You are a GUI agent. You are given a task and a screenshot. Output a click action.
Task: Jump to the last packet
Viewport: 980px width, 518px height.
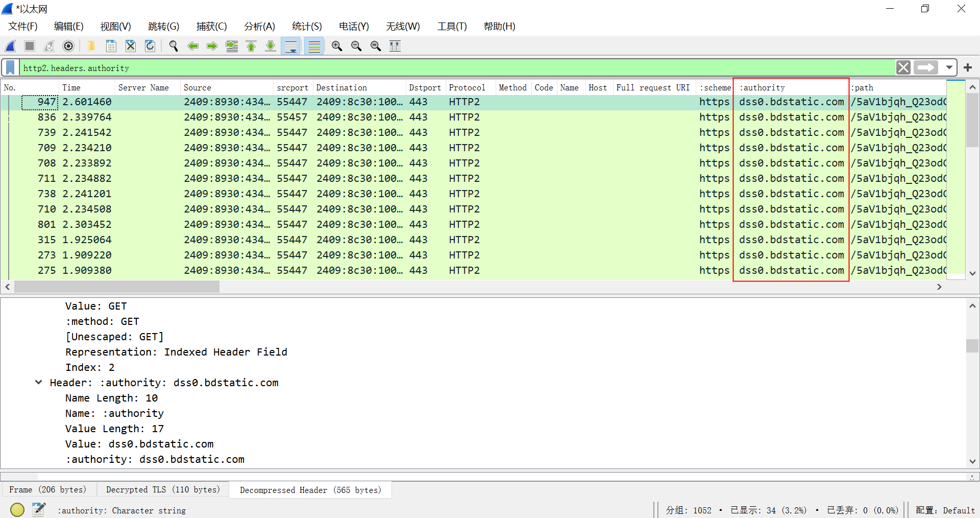point(271,46)
